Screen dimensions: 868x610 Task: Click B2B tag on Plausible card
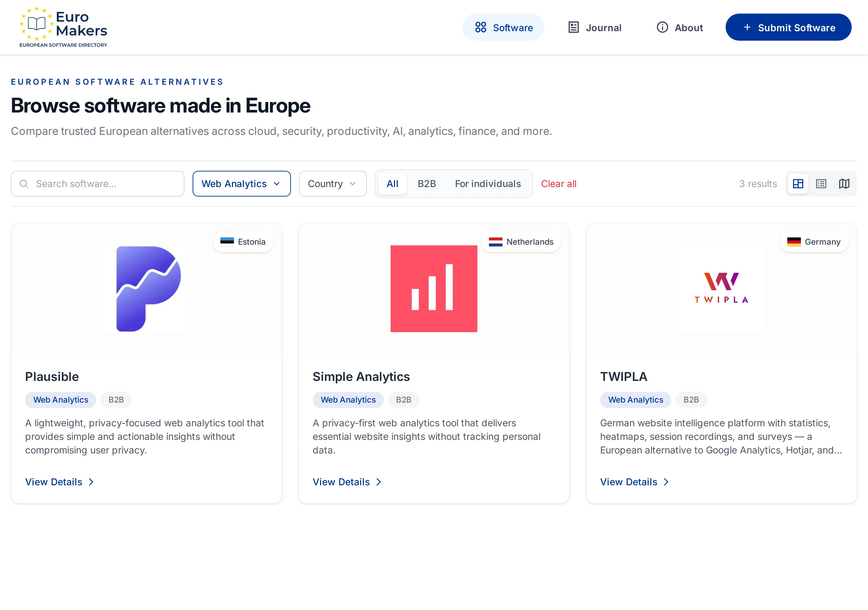116,400
